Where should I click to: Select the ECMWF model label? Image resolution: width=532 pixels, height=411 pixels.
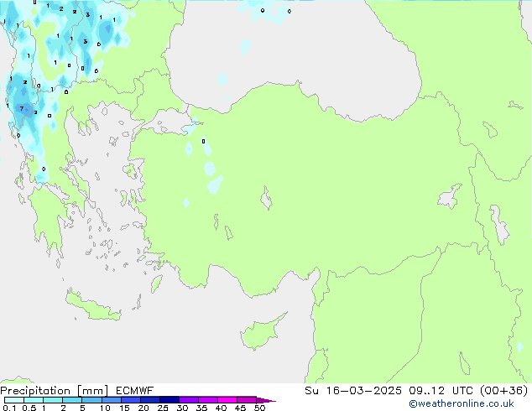(x=135, y=391)
